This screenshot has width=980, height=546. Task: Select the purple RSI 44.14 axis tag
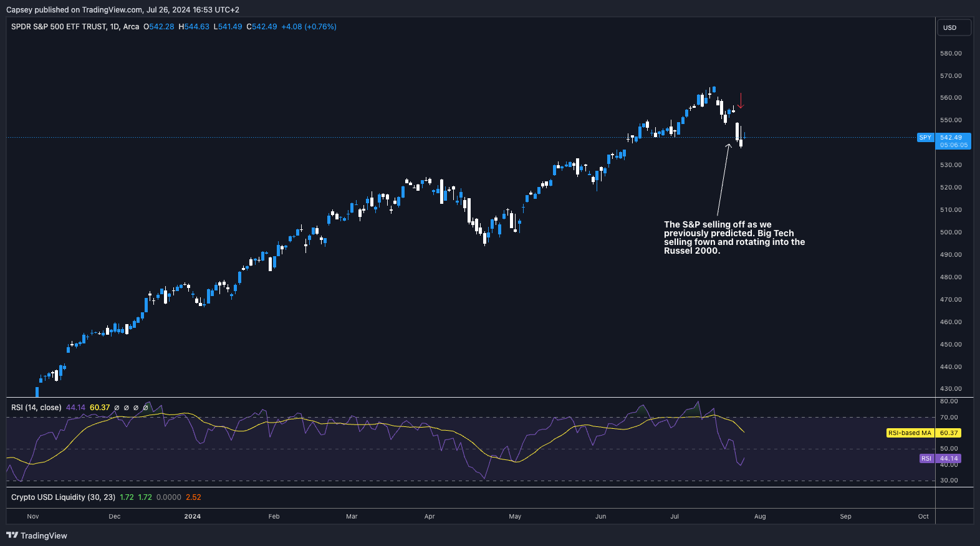click(x=948, y=458)
